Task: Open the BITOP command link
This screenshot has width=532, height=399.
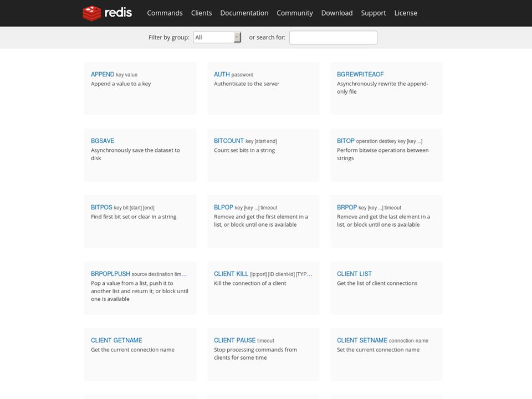Action: coord(345,141)
